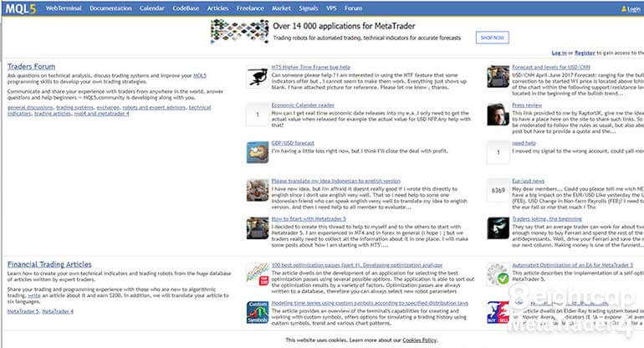Open the GBP/USD forecast thread
644x348 pixels.
pyautogui.click(x=293, y=143)
